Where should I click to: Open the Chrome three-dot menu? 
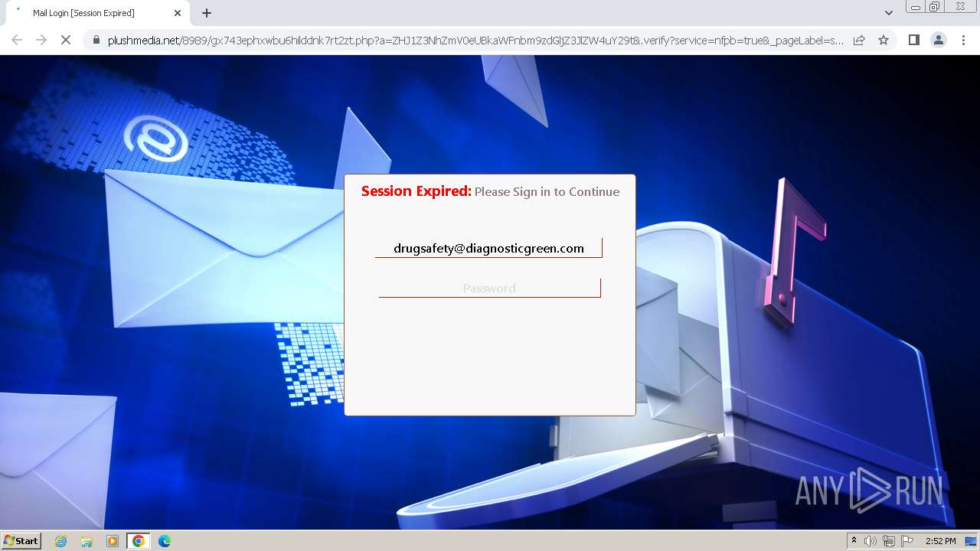click(x=963, y=40)
